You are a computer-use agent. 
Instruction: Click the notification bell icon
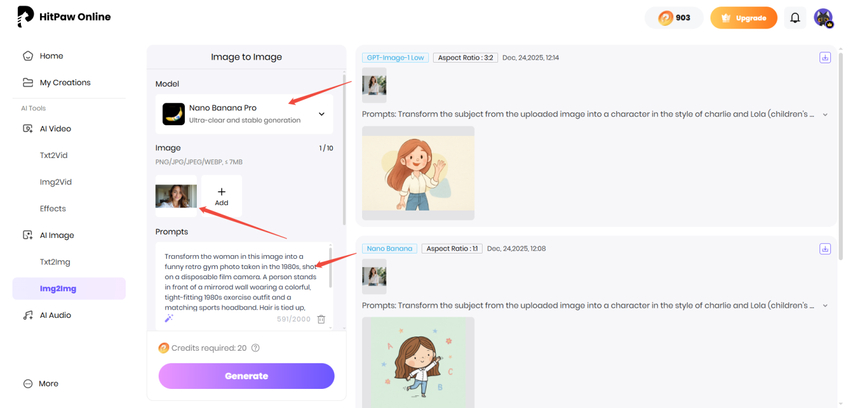pos(795,18)
